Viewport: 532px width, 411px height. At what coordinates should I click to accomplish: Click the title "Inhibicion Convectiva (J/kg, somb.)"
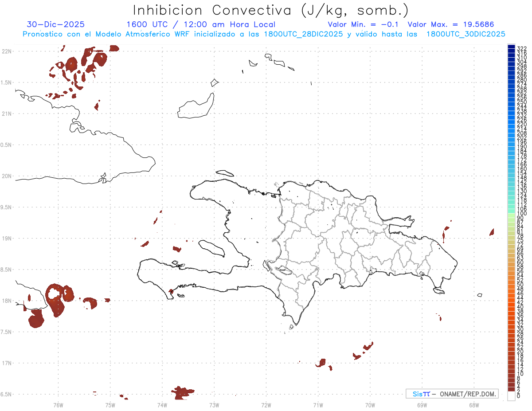click(x=271, y=11)
